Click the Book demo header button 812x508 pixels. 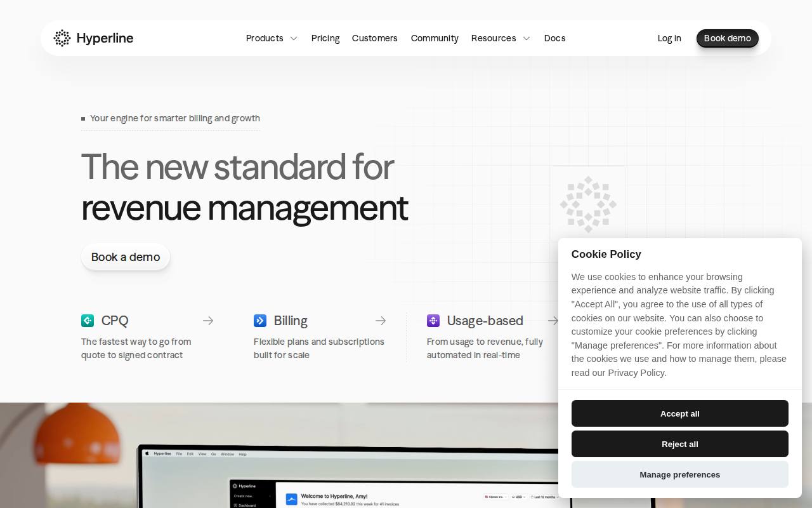pyautogui.click(x=728, y=38)
